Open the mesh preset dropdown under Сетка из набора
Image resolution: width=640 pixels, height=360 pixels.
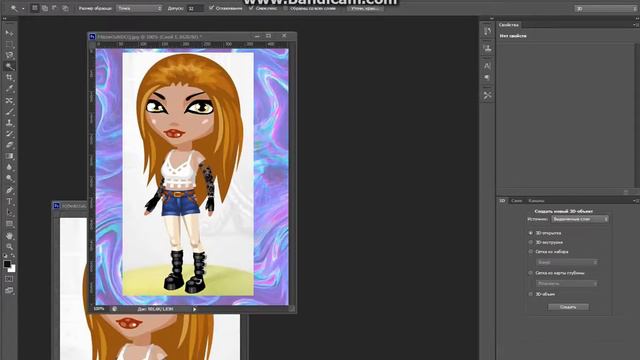click(x=567, y=262)
